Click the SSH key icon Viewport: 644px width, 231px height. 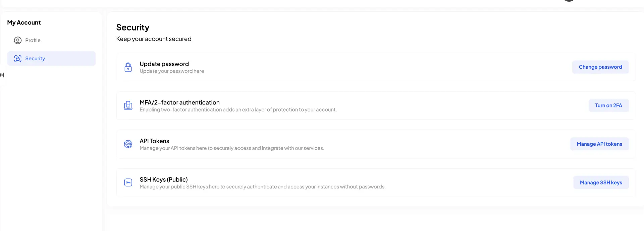tap(128, 182)
